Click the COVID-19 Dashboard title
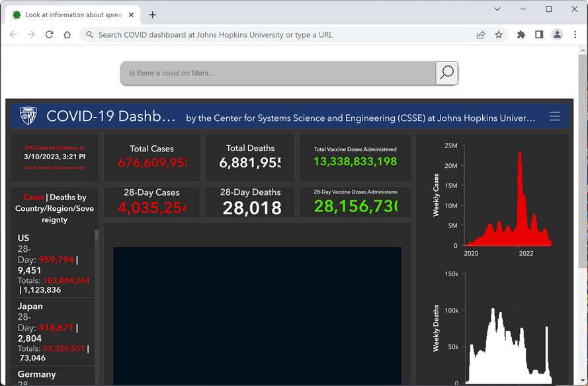Screen dimensions: 588x386 110,116
